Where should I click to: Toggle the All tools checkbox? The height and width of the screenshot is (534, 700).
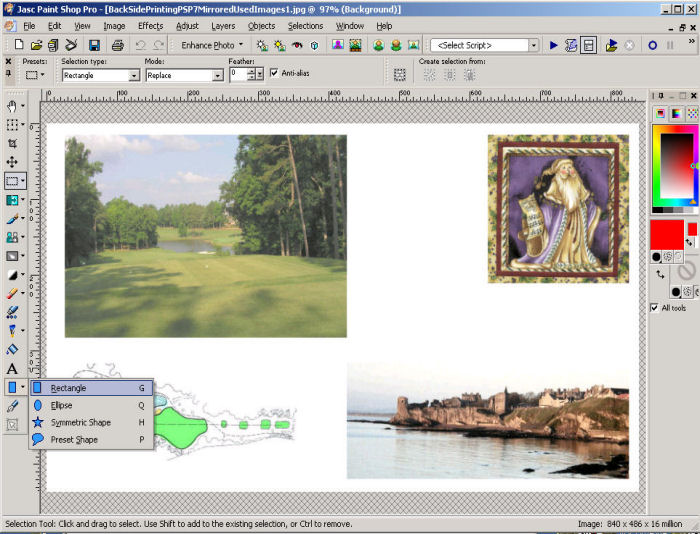655,307
